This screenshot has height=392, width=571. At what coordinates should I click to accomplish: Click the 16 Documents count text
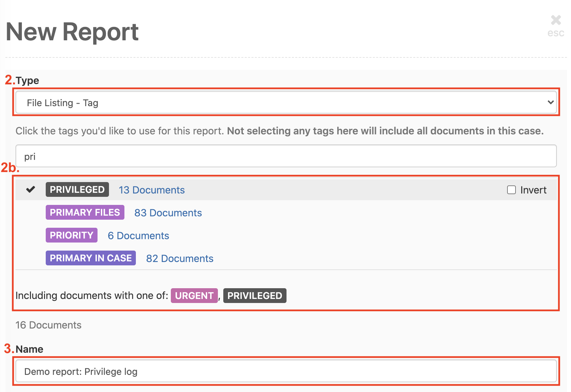pos(48,325)
